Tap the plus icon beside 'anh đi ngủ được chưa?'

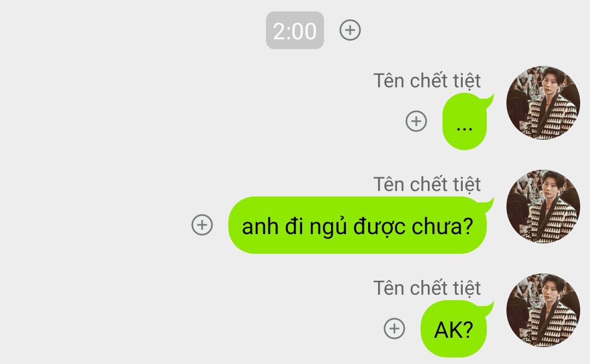point(202,225)
